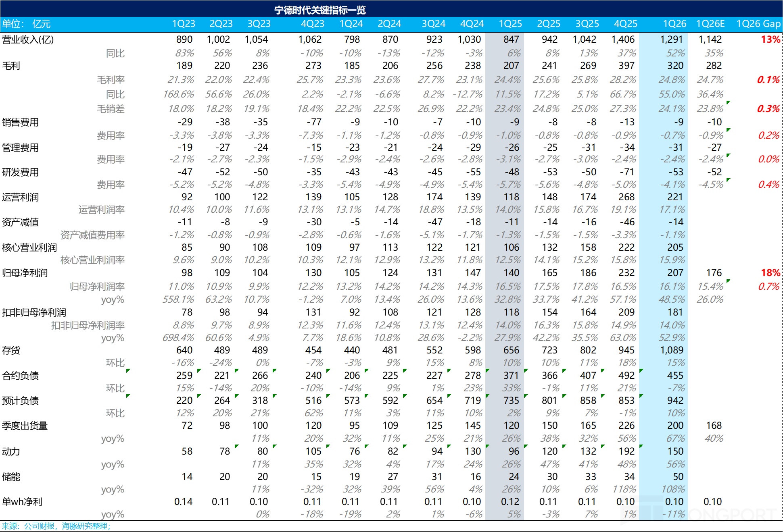The height and width of the screenshot is (532, 783).
Task: Click the 扣非归母净利润 row label
Action: (34, 312)
